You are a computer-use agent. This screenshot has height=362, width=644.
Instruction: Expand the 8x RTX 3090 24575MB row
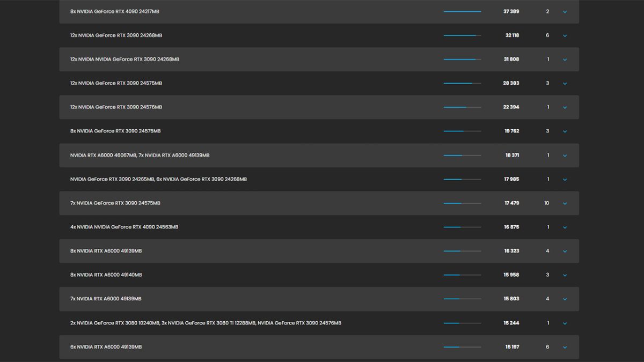[565, 131]
